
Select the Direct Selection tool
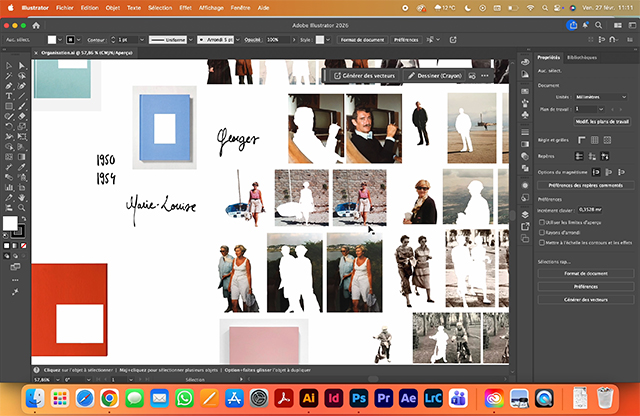point(22,66)
